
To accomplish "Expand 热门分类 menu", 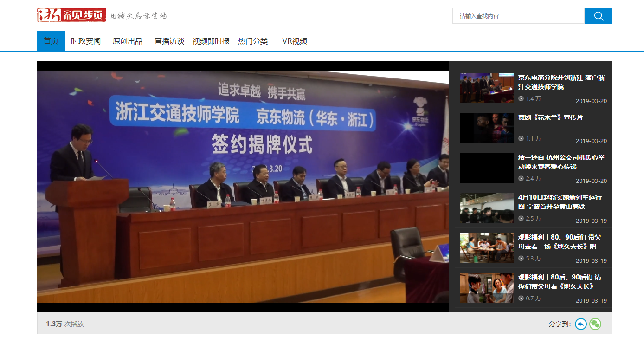I will [253, 41].
